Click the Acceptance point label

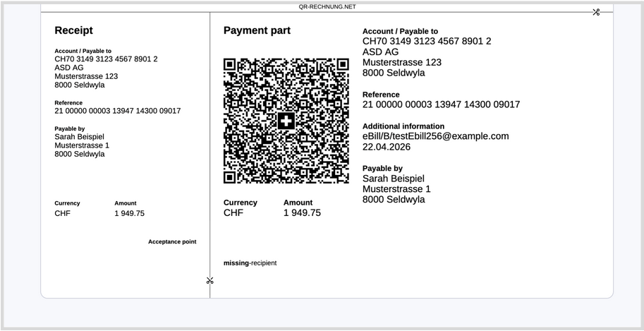[x=172, y=242]
